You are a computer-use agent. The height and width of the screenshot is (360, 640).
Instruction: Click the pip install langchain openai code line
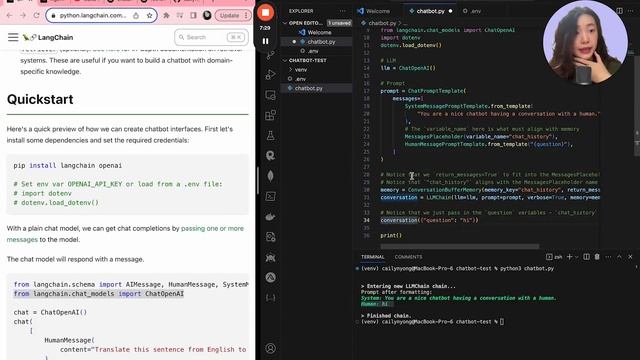67,165
